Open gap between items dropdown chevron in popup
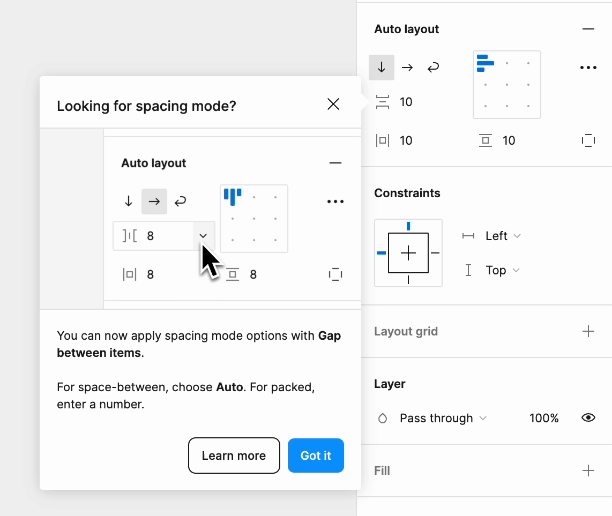This screenshot has width=612, height=516. [x=203, y=236]
